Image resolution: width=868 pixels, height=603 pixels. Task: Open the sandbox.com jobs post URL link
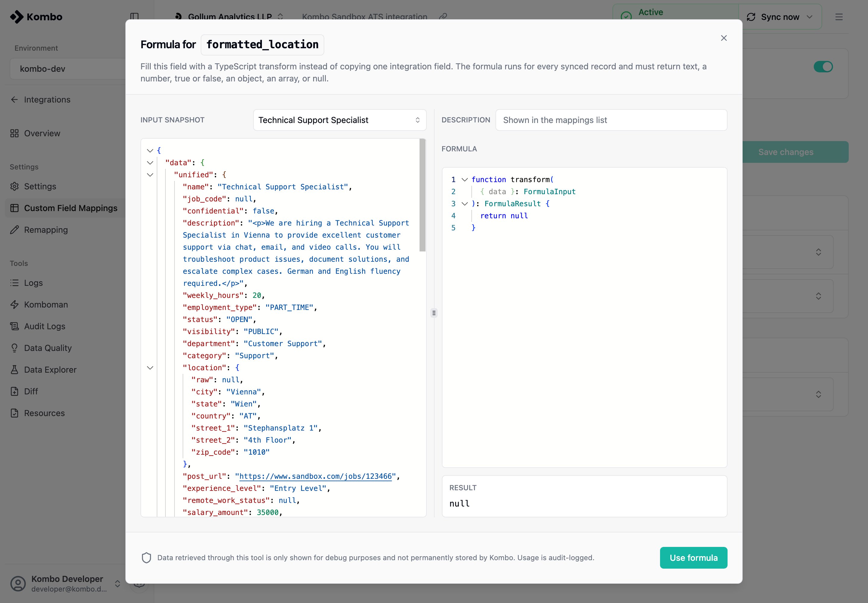pyautogui.click(x=315, y=476)
